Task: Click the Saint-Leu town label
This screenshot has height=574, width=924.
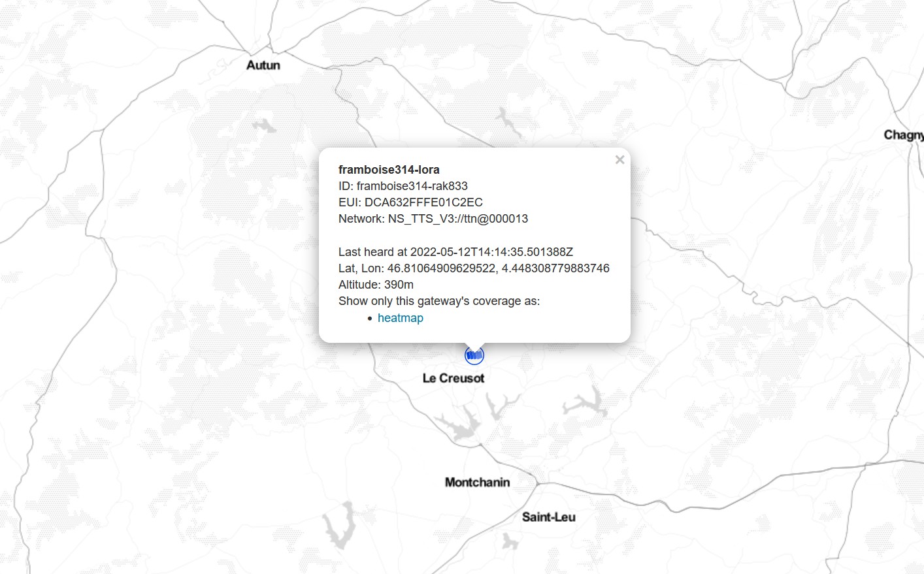Action: click(548, 517)
